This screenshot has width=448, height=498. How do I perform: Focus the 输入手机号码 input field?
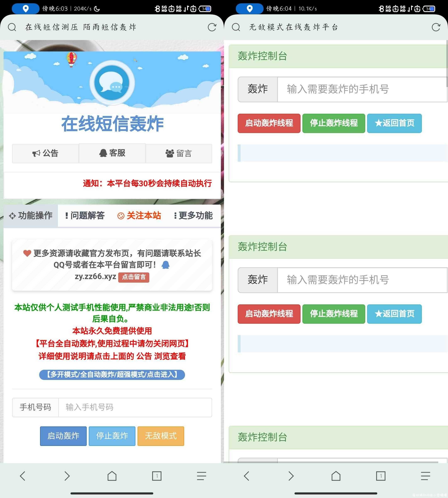click(x=135, y=407)
